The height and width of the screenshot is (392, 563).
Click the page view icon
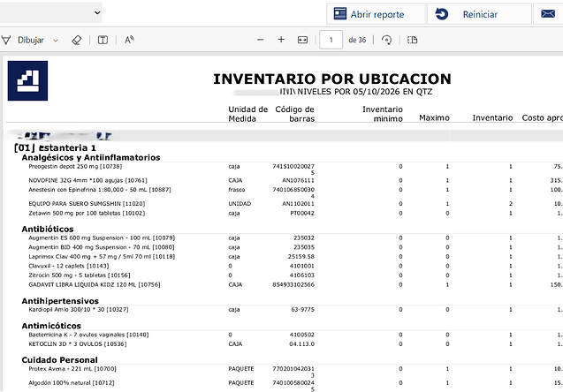[x=412, y=40]
